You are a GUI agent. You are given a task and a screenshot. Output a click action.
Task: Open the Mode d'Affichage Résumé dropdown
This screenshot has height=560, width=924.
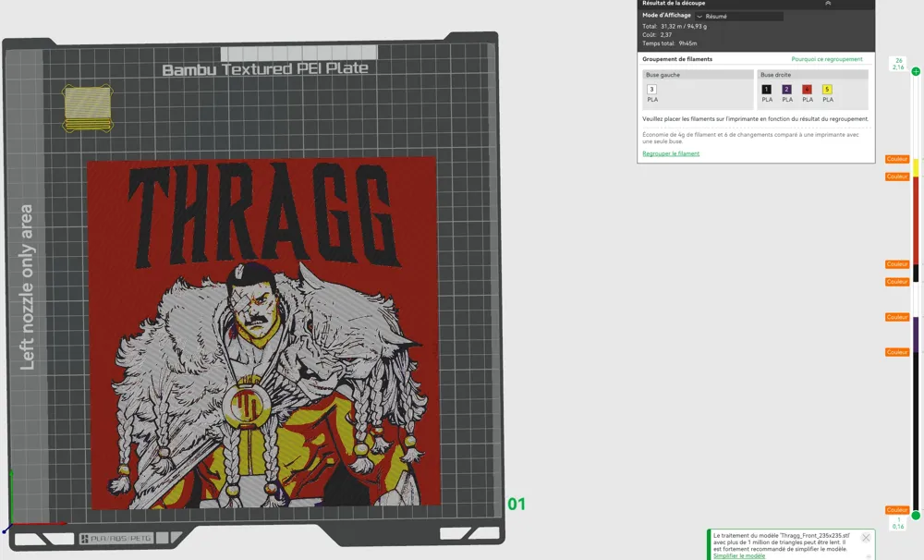(x=739, y=16)
